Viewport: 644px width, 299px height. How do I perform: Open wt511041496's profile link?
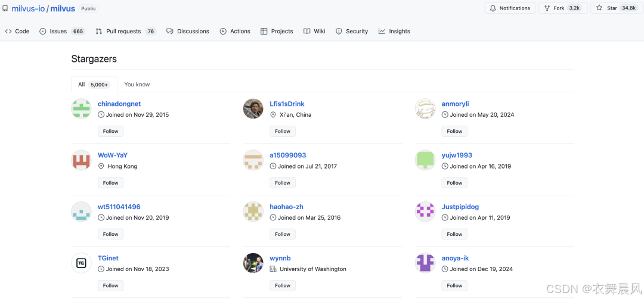tap(119, 207)
